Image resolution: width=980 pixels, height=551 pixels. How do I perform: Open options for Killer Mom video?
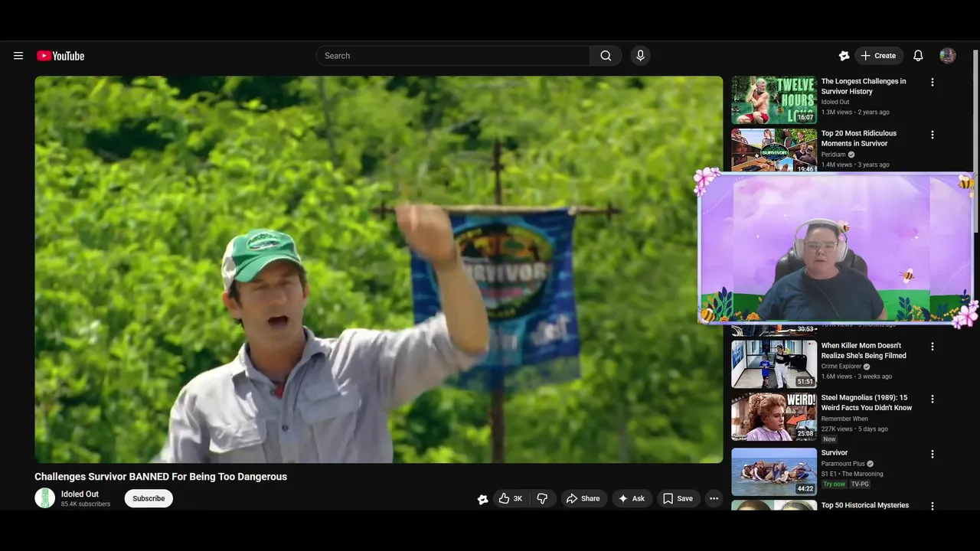coord(933,347)
